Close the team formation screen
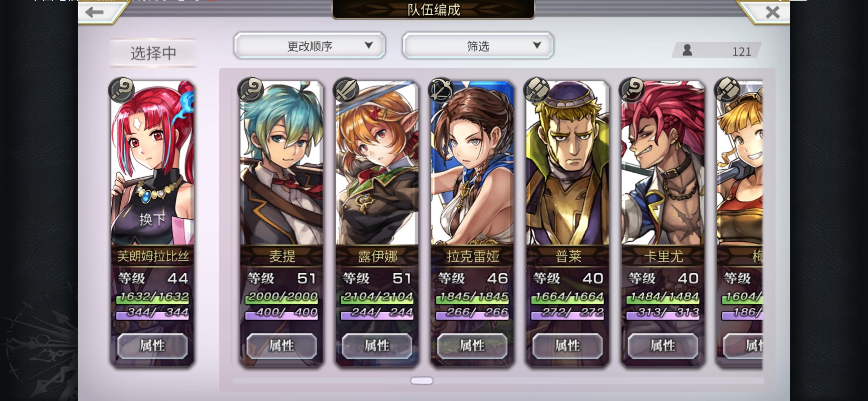The width and height of the screenshot is (868, 401). click(773, 12)
